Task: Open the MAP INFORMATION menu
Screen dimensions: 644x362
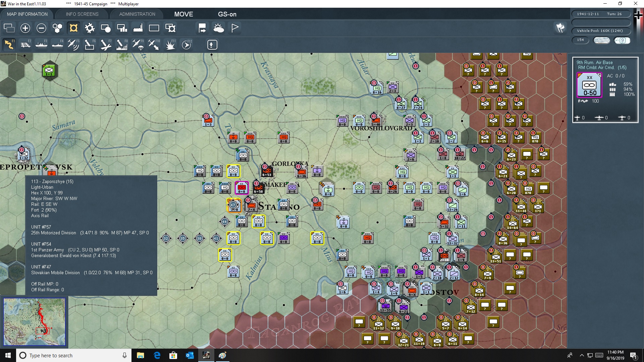Action: pyautogui.click(x=27, y=14)
